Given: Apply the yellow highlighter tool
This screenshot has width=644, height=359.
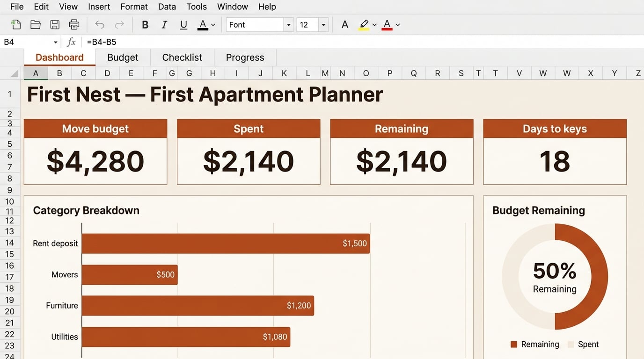Looking at the screenshot, I should (364, 25).
